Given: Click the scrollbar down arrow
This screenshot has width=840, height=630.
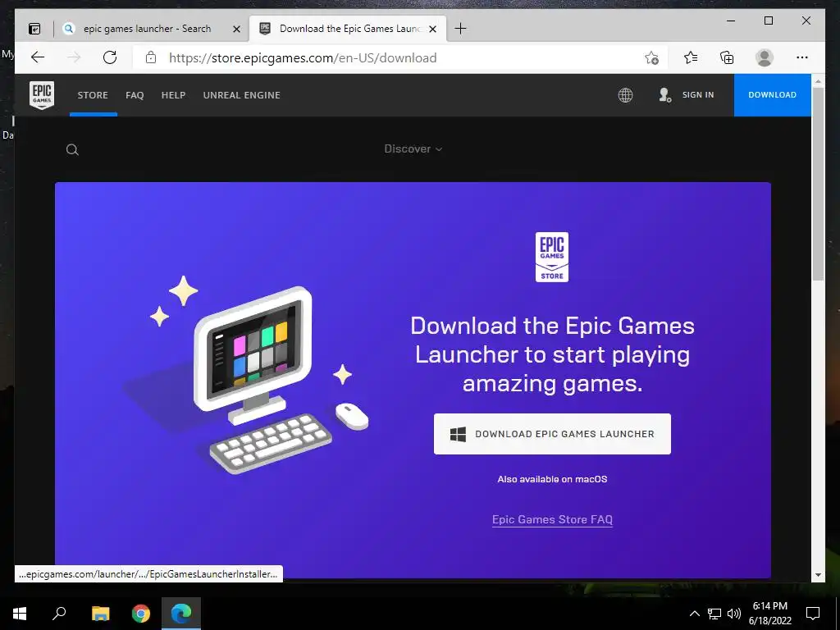Looking at the screenshot, I should pos(818,575).
